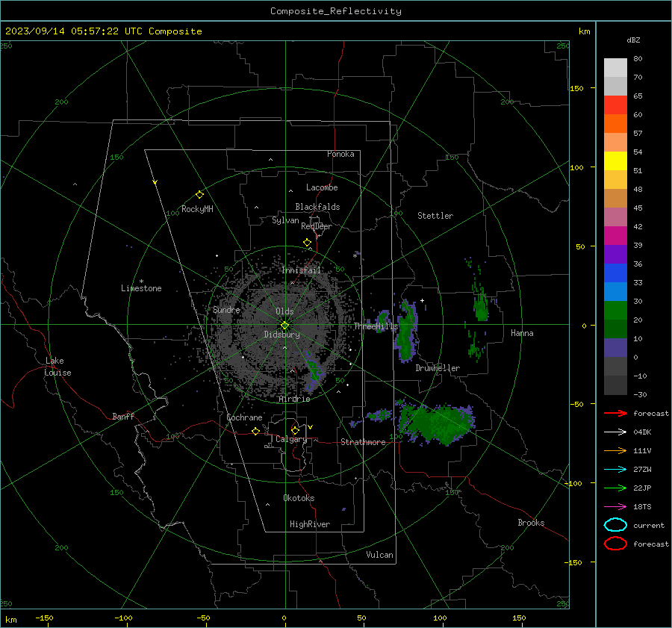The image size is (672, 628).
Task: Click the Innisfail city label
Action: point(301,270)
